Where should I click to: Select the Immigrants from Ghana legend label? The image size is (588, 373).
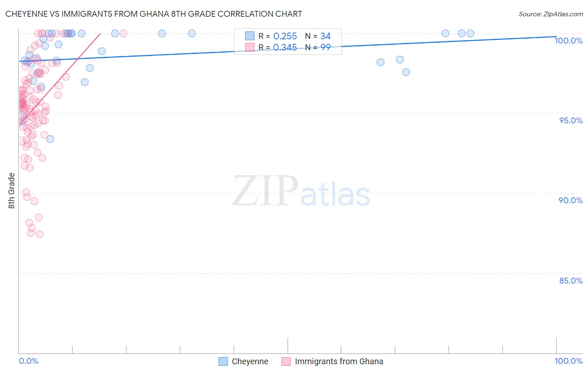pyautogui.click(x=339, y=361)
